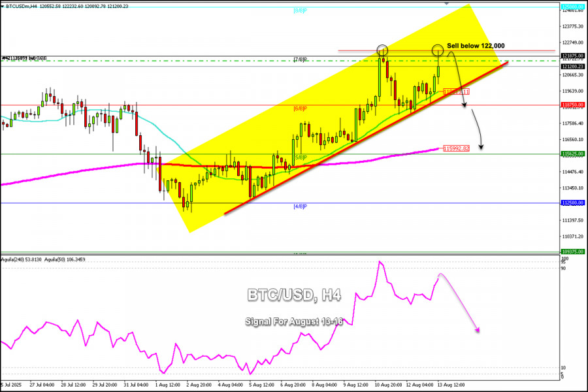Click the 10 Aug 20:00 time label
Screen dimensions: 588x392
coord(388,385)
